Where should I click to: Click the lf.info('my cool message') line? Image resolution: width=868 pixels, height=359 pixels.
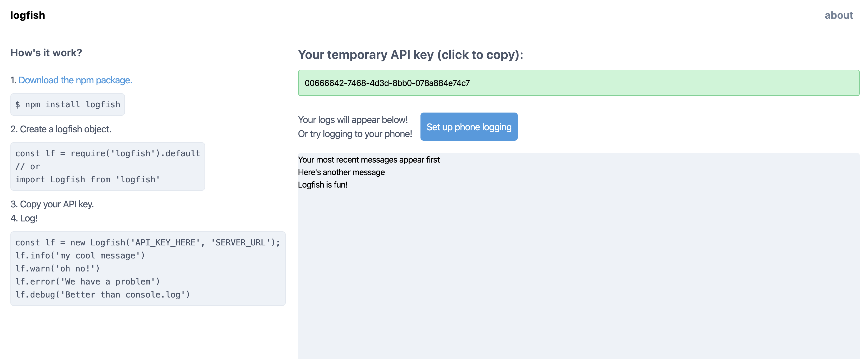click(x=80, y=256)
